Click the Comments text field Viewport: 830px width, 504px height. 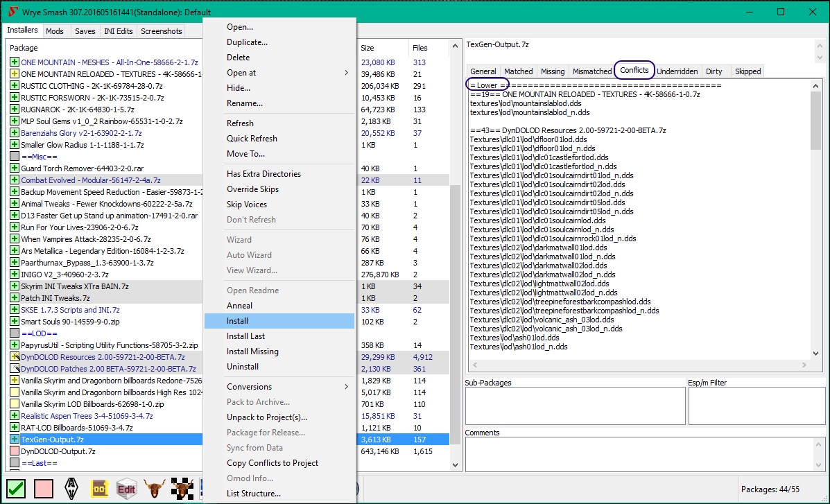pos(641,453)
